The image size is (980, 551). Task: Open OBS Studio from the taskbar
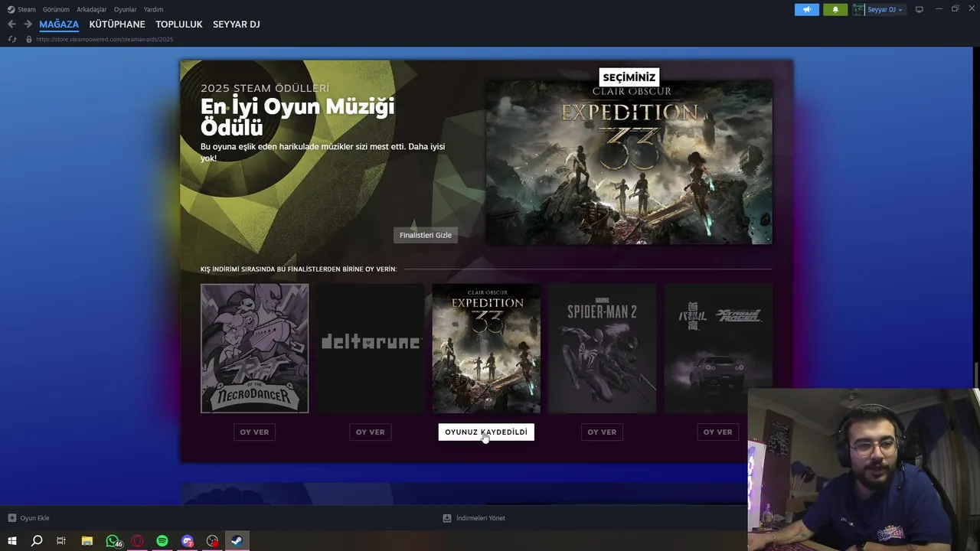click(x=213, y=541)
